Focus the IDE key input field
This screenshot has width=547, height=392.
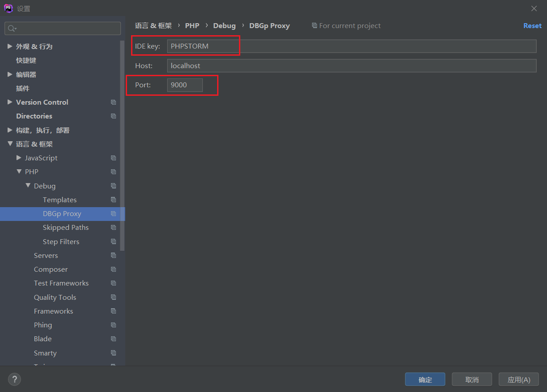(352, 46)
